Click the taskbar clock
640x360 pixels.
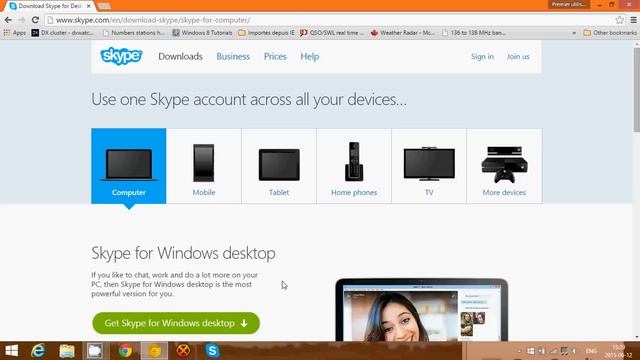pyautogui.click(x=618, y=351)
